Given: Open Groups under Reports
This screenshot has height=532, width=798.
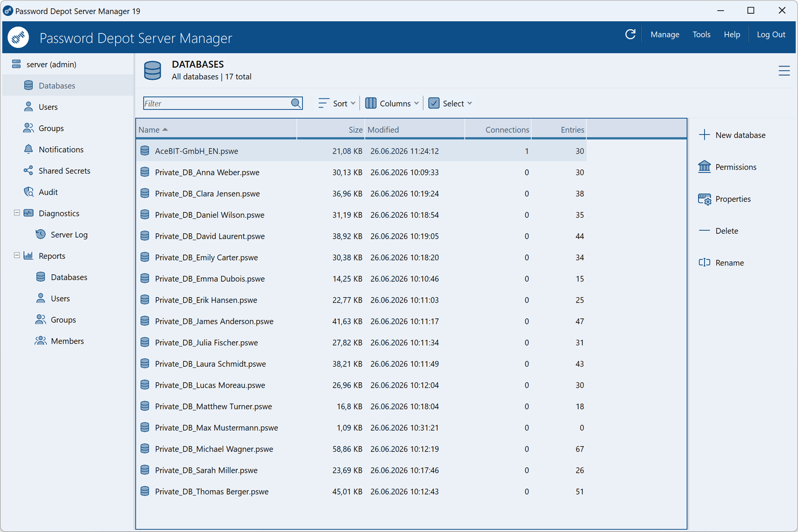Looking at the screenshot, I should (x=63, y=320).
